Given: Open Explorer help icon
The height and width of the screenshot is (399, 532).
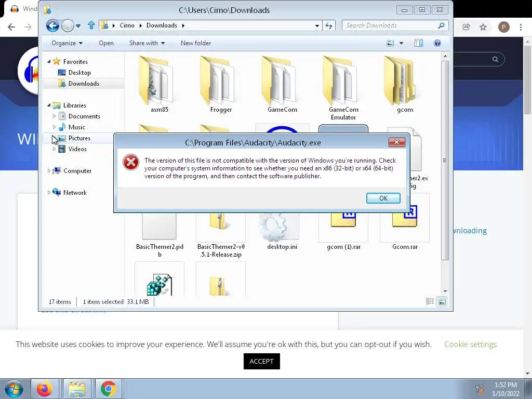Looking at the screenshot, I should click(x=437, y=43).
